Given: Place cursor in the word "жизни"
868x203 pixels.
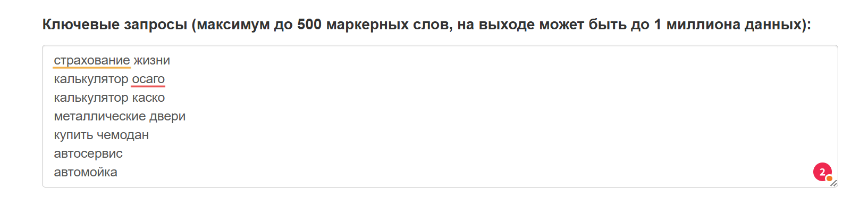Looking at the screenshot, I should 151,61.
